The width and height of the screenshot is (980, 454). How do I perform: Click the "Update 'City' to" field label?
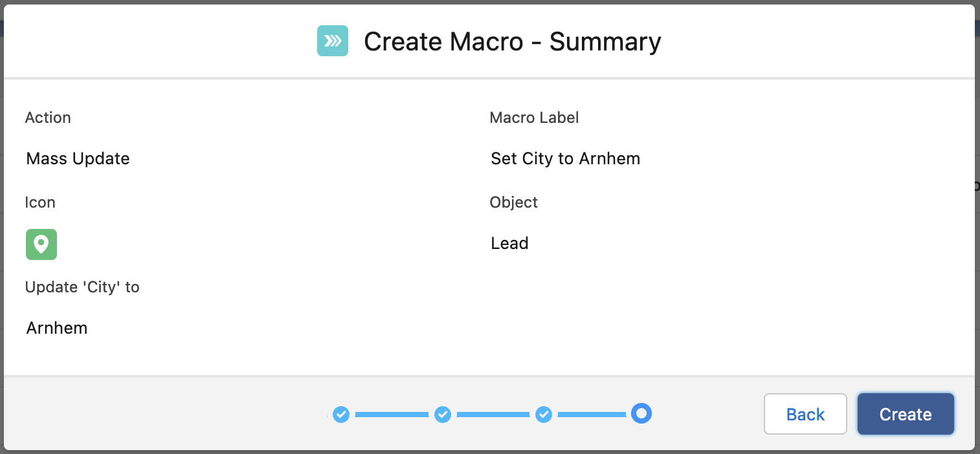point(82,287)
